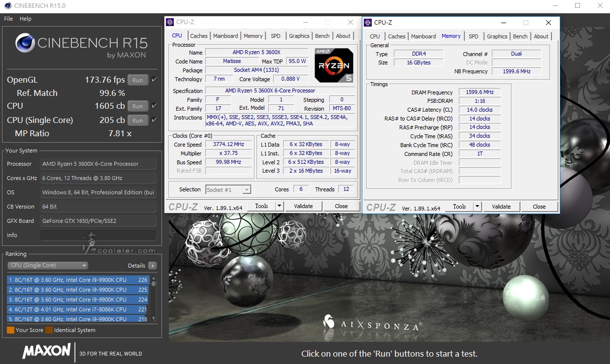Click the GFX Board field showing GeForce GTX 1650
The width and height of the screenshot is (610, 364).
98,221
